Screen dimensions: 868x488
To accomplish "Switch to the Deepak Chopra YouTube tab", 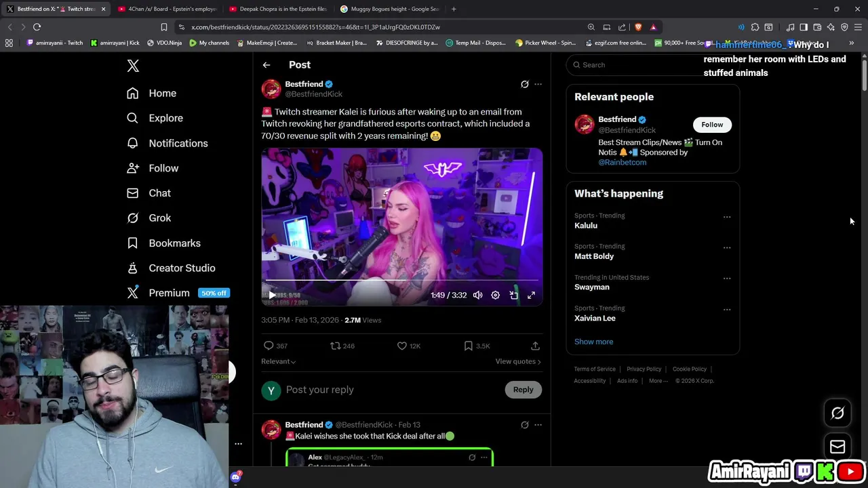I will [278, 9].
